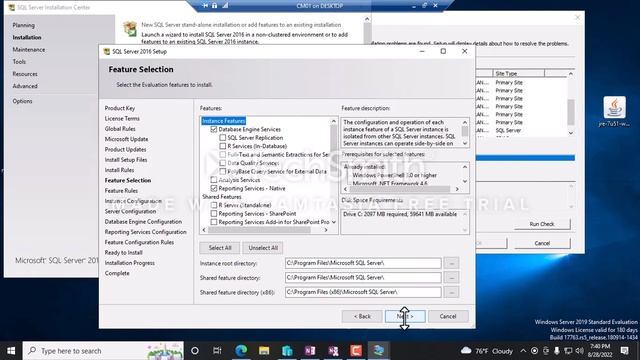The height and width of the screenshot is (360, 640).
Task: Click Cancel in the background prerequisite window
Action: (x=542, y=243)
